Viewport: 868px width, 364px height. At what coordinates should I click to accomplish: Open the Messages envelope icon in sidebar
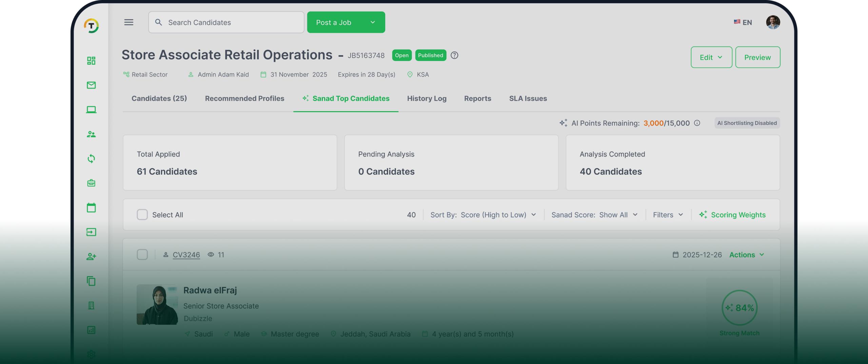pyautogui.click(x=91, y=85)
